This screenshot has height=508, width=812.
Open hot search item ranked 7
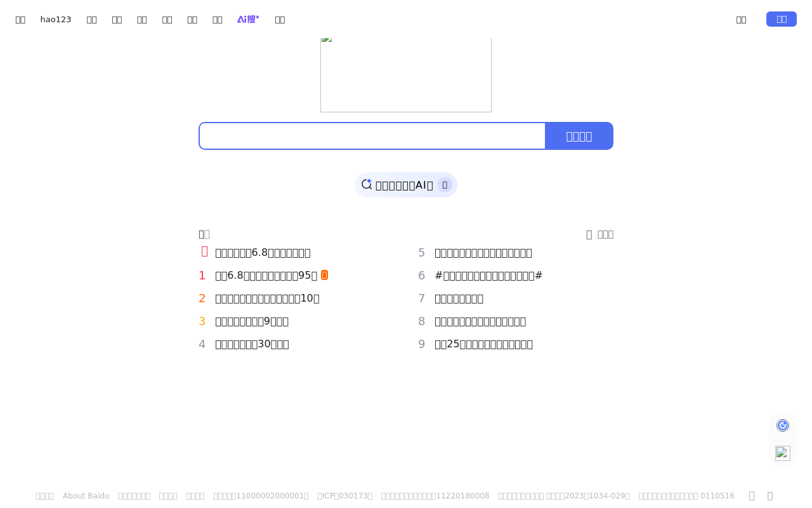click(x=459, y=298)
